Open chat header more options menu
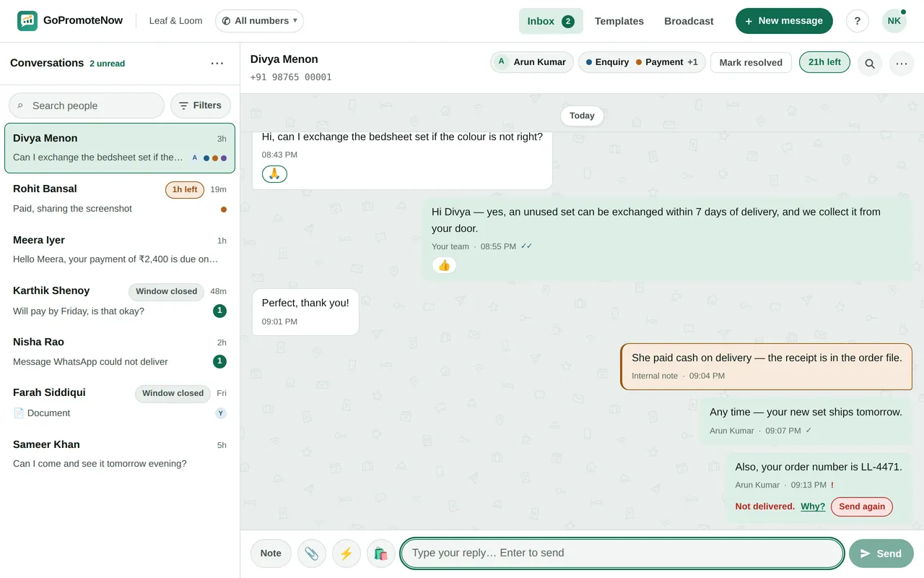The width and height of the screenshot is (924, 578). 902,63
